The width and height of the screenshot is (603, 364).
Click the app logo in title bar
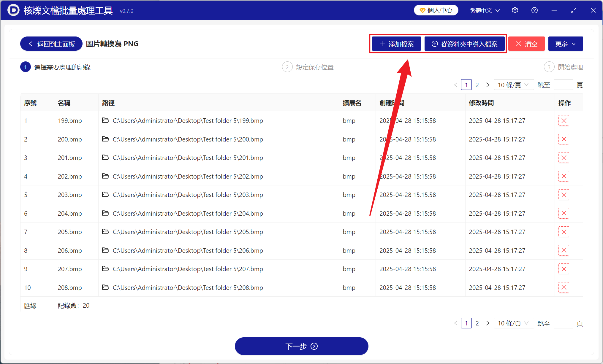point(13,10)
